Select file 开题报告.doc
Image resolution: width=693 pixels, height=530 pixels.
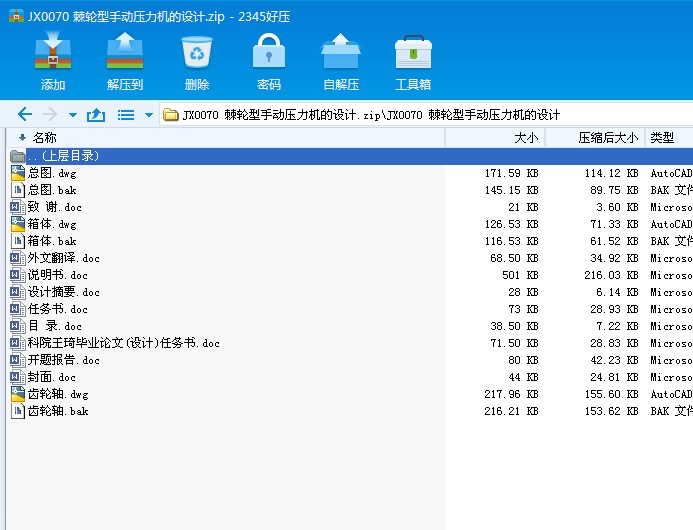click(64, 360)
